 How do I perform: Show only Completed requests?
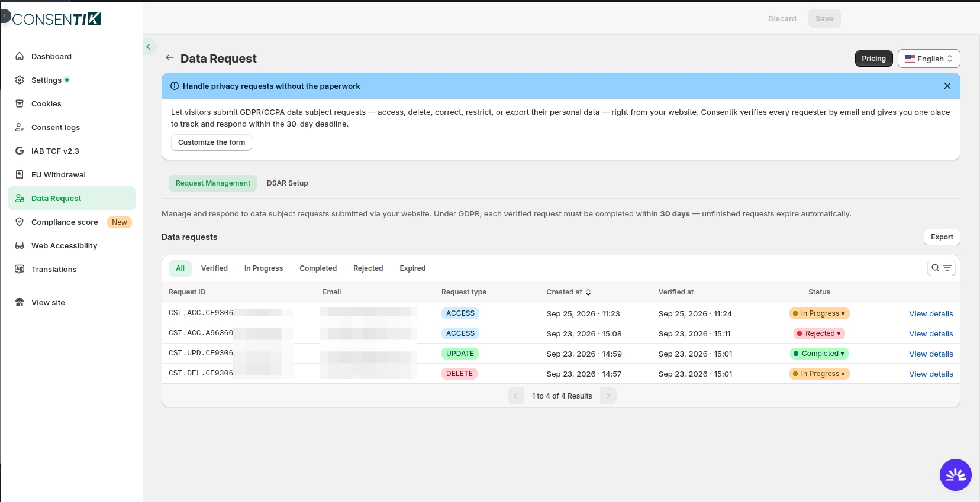point(318,268)
